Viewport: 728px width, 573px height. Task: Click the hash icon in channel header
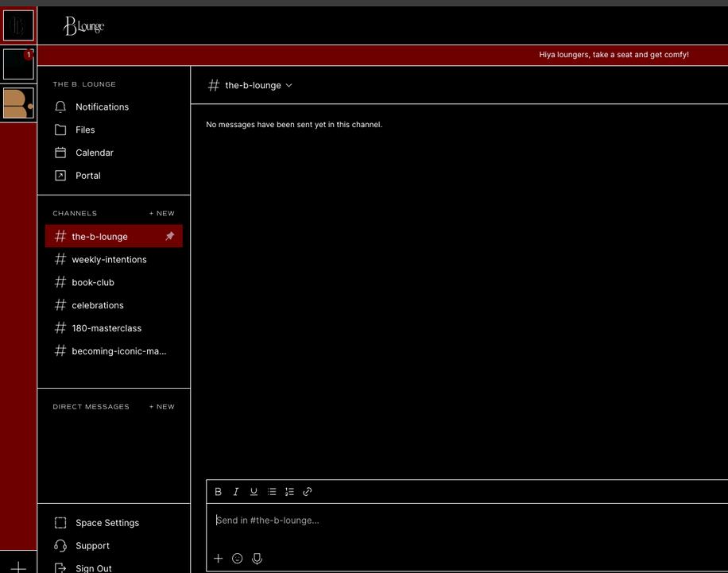pos(214,85)
